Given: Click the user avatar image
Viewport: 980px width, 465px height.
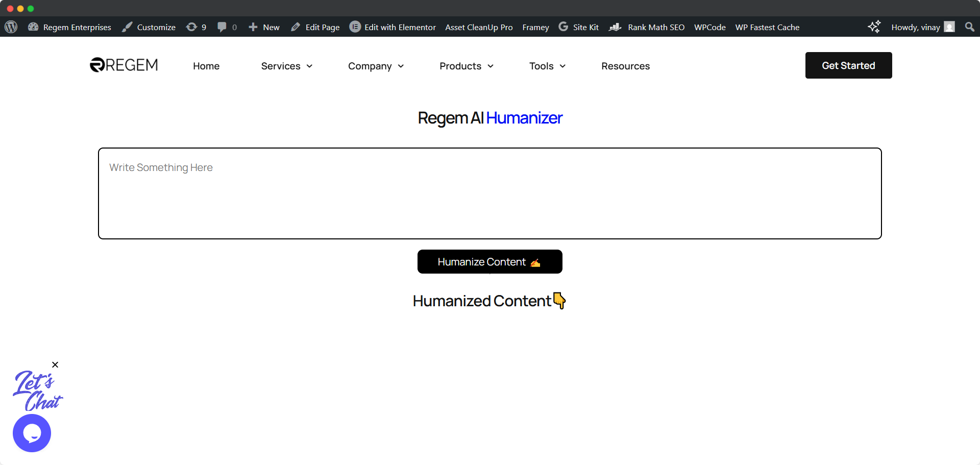Looking at the screenshot, I should (x=949, y=27).
